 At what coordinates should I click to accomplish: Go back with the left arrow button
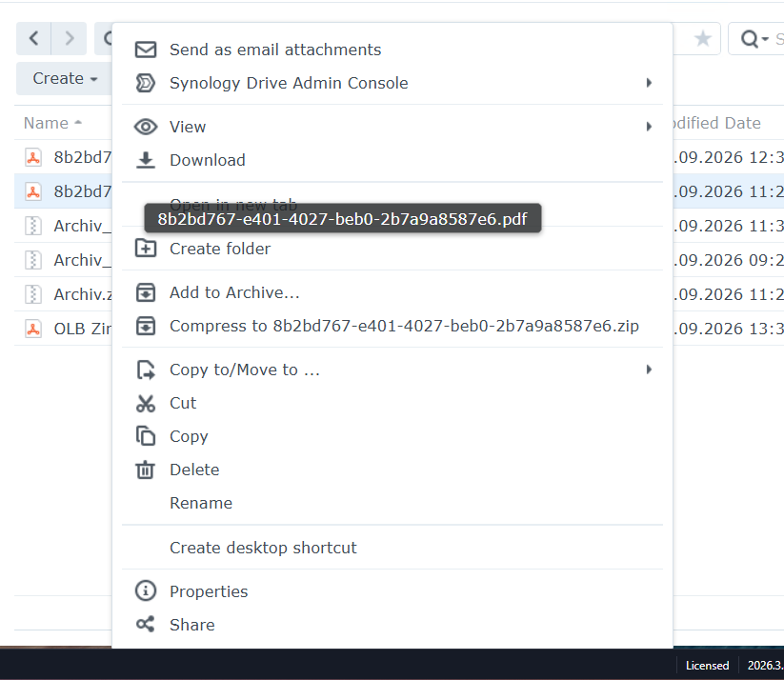(33, 38)
